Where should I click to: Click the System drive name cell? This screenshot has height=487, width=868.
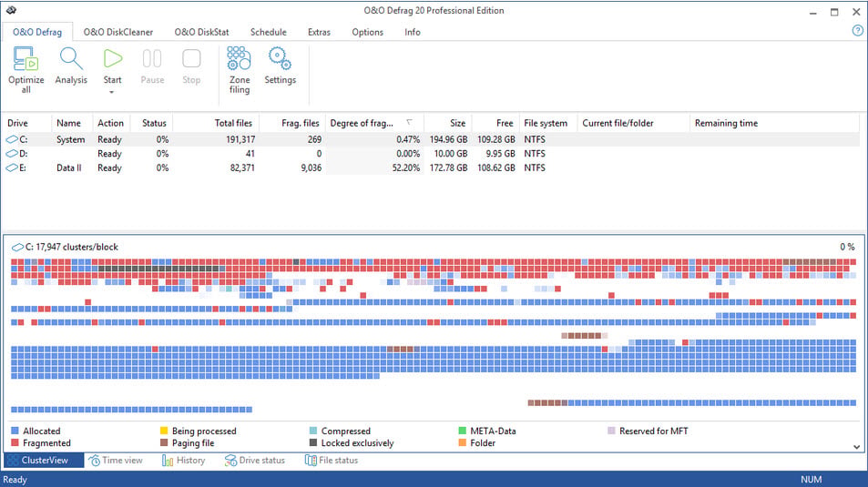click(x=70, y=139)
